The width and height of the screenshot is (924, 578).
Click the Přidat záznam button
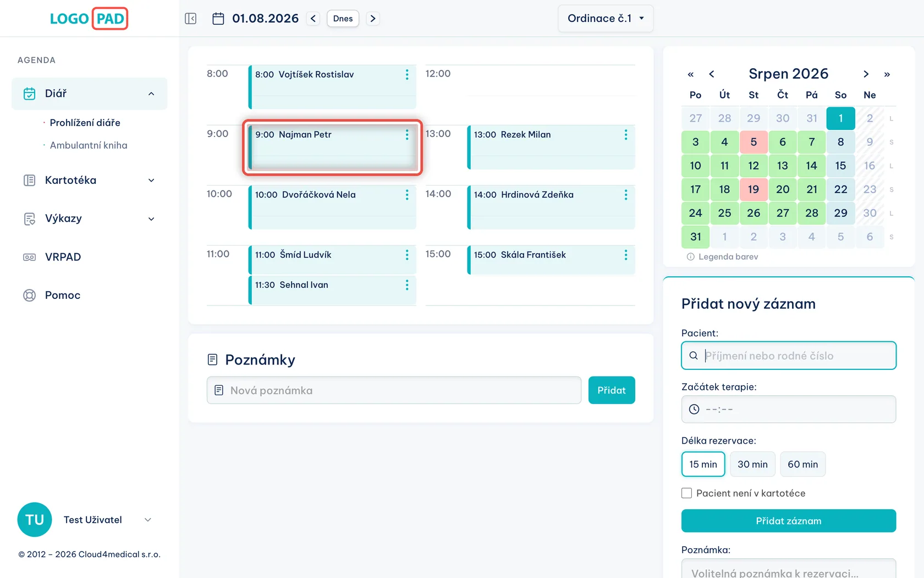(789, 521)
